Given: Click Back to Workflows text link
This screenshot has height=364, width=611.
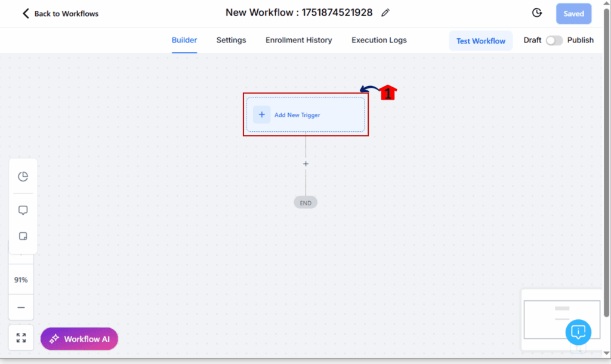Looking at the screenshot, I should (66, 14).
